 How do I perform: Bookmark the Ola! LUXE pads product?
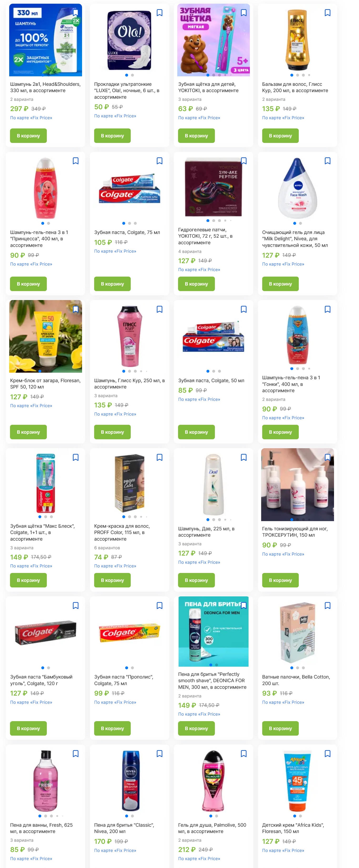tap(159, 13)
